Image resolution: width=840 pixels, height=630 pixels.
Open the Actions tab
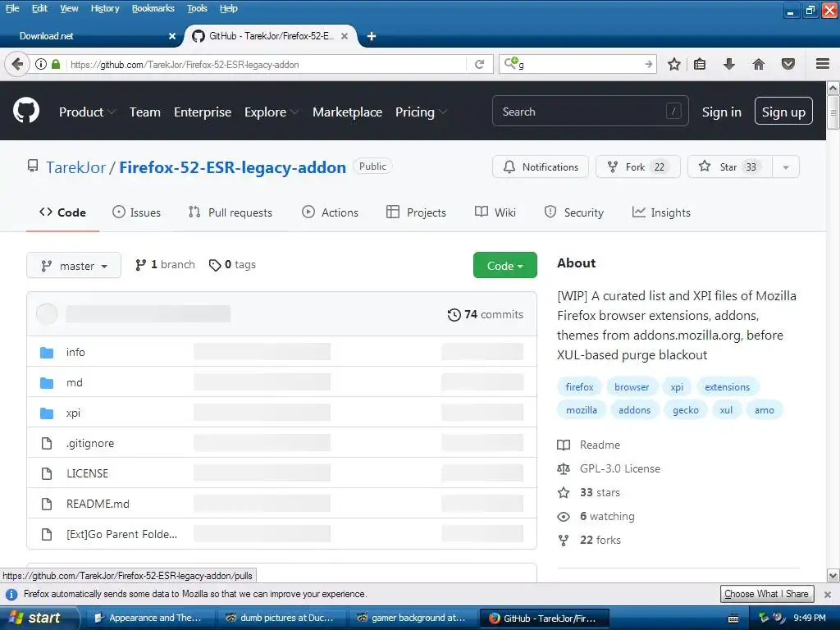(330, 212)
